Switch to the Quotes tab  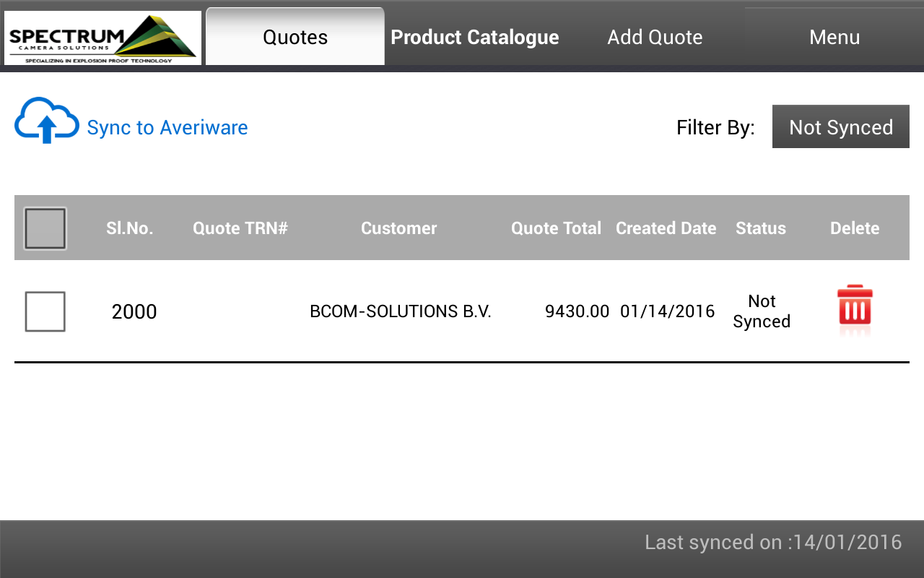click(295, 37)
